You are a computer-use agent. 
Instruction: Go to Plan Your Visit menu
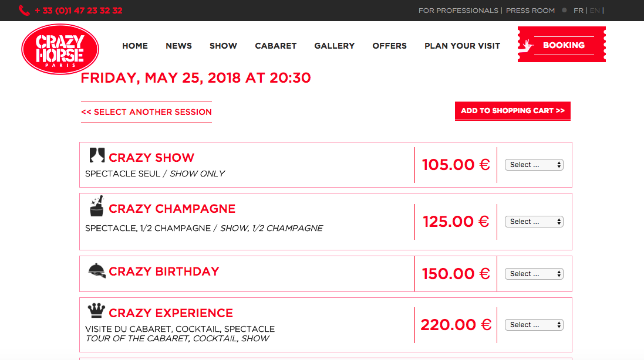462,46
